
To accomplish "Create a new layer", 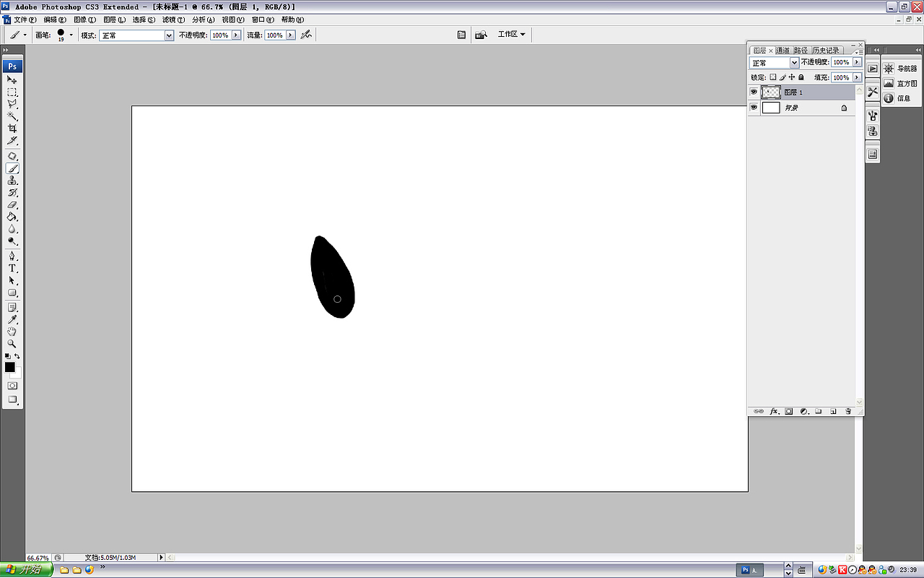I will click(x=833, y=411).
